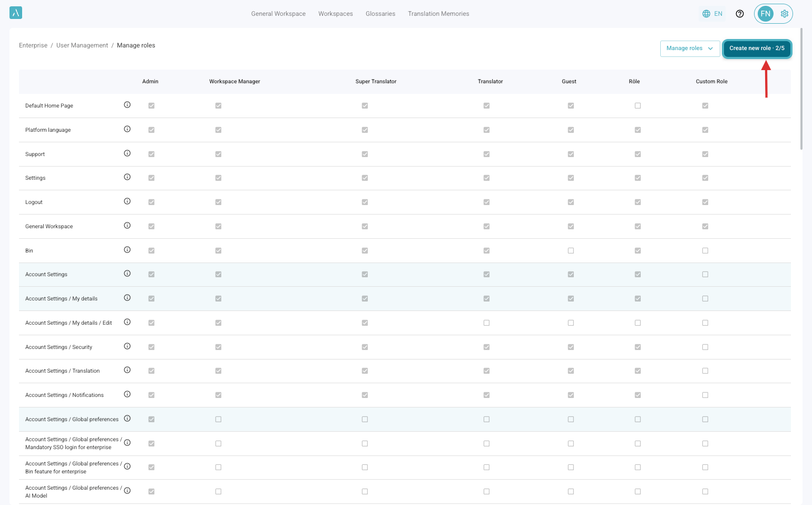Click Create new role button
This screenshot has width=812, height=505.
(756, 48)
